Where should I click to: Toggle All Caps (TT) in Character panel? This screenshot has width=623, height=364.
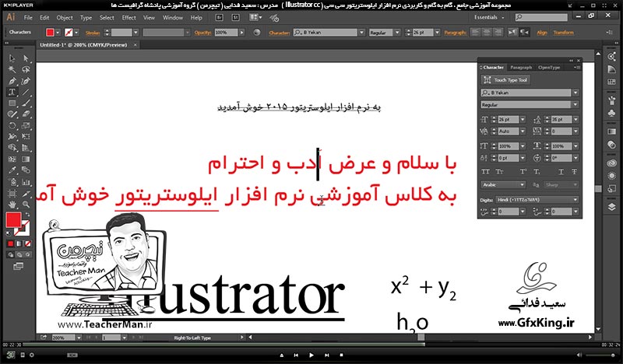485,171
